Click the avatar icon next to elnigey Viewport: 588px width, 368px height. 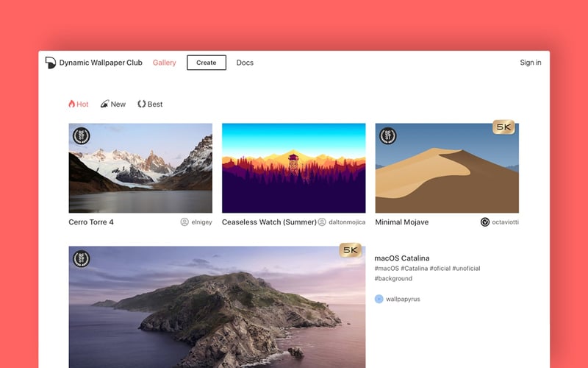pos(184,222)
